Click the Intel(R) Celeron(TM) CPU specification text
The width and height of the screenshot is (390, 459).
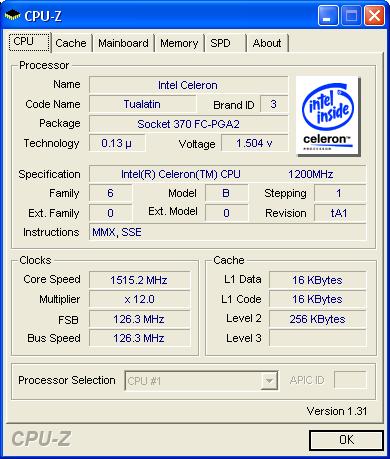tap(181, 174)
